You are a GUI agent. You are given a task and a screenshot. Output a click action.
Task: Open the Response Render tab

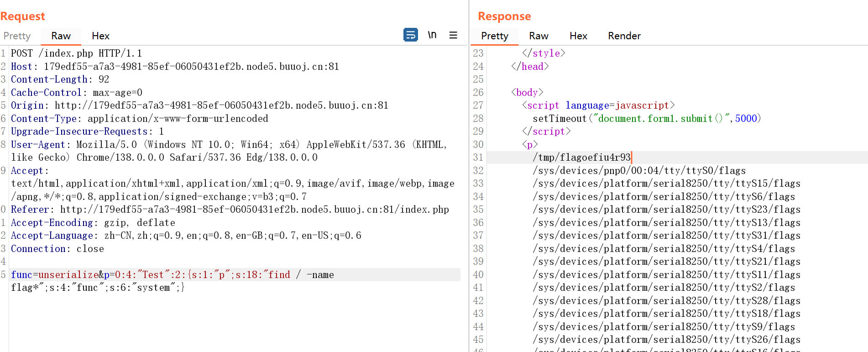click(x=624, y=36)
